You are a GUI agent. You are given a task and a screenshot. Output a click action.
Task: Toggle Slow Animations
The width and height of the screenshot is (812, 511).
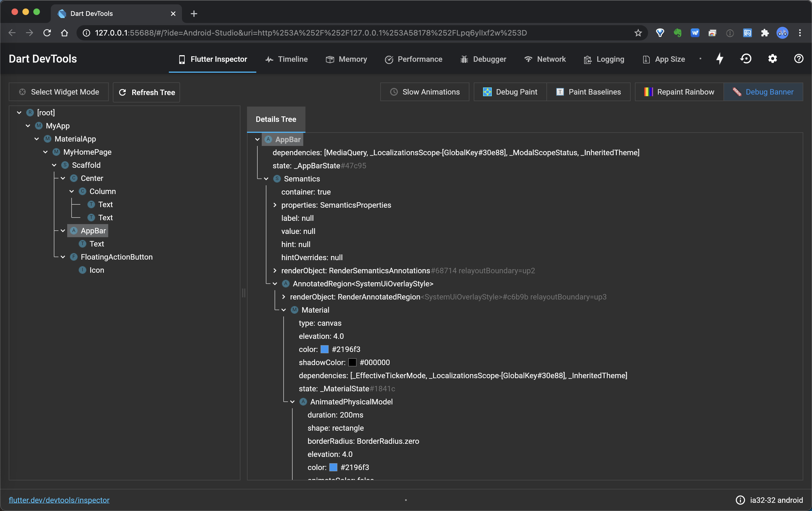click(x=425, y=92)
